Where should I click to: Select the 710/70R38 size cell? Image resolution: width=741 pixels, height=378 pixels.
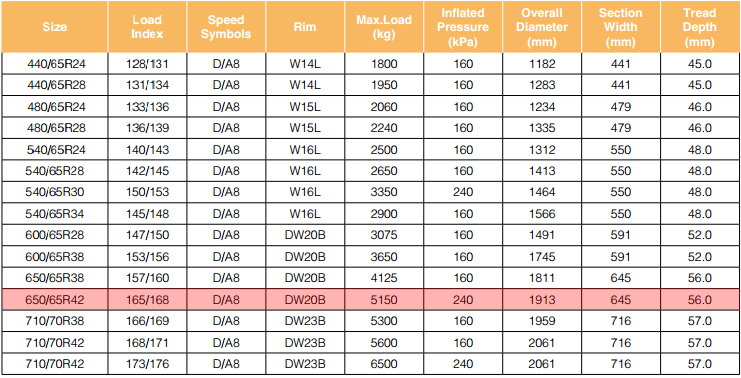[x=54, y=321]
